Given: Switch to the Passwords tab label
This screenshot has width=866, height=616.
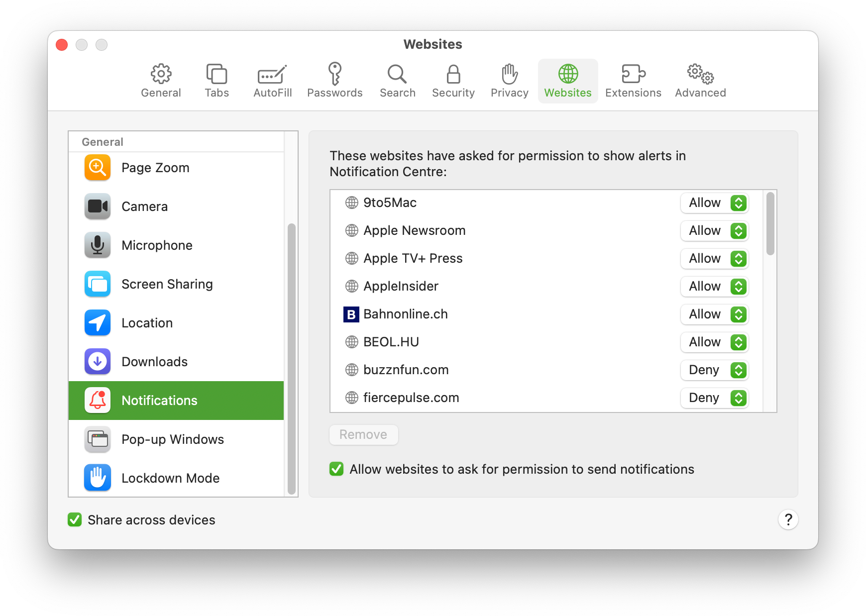Looking at the screenshot, I should click(x=335, y=93).
